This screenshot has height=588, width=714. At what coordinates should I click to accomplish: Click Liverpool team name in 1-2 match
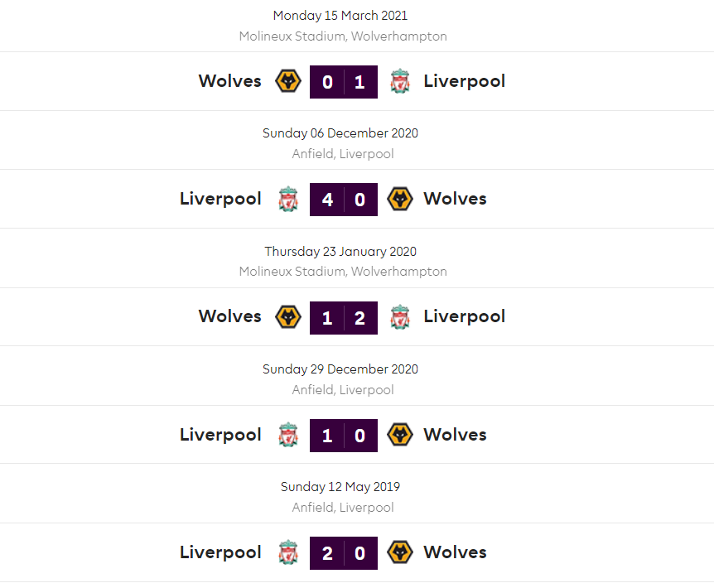[464, 316]
